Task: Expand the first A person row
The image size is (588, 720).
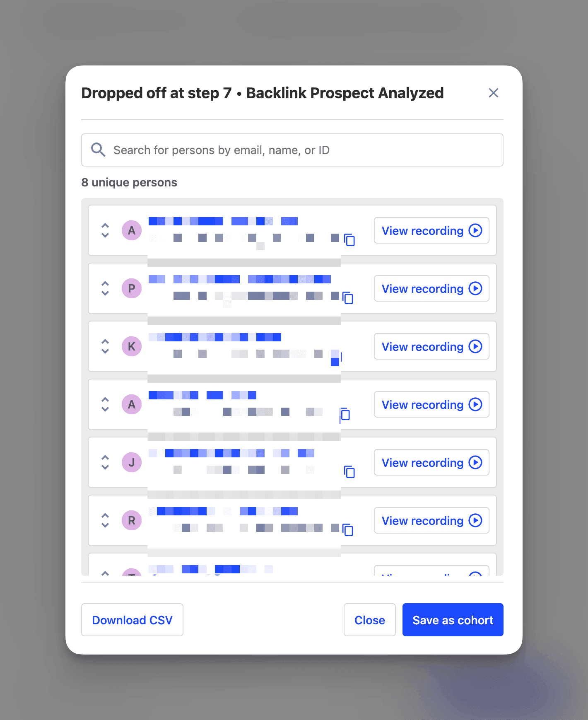Action: click(105, 230)
